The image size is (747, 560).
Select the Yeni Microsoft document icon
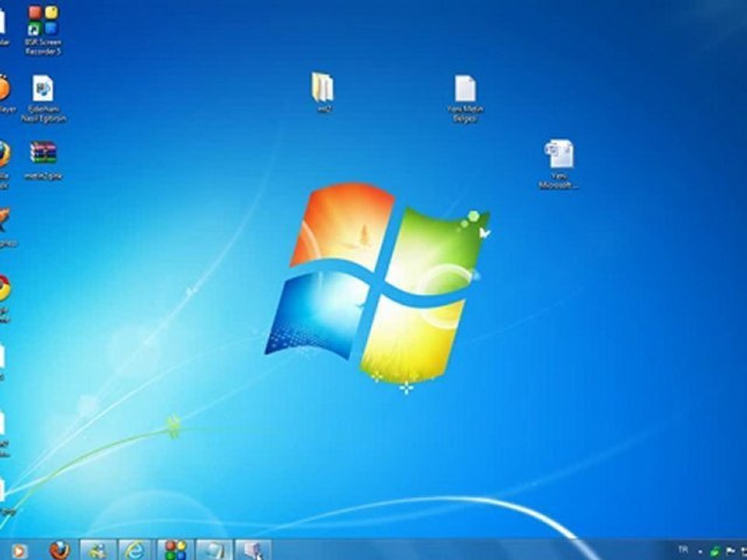pyautogui.click(x=559, y=164)
